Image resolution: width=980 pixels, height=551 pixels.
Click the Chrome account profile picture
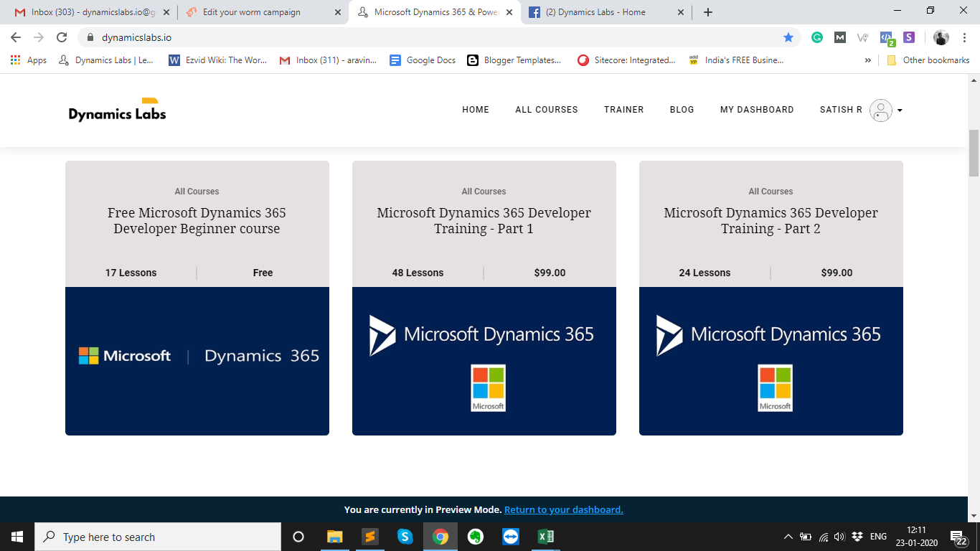click(x=941, y=37)
